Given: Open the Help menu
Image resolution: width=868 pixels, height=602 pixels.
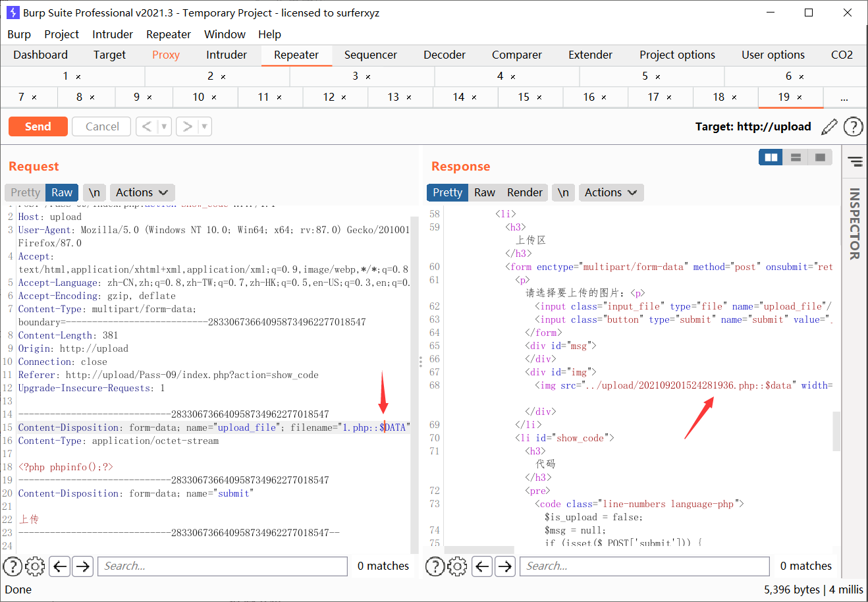Looking at the screenshot, I should 269,34.
